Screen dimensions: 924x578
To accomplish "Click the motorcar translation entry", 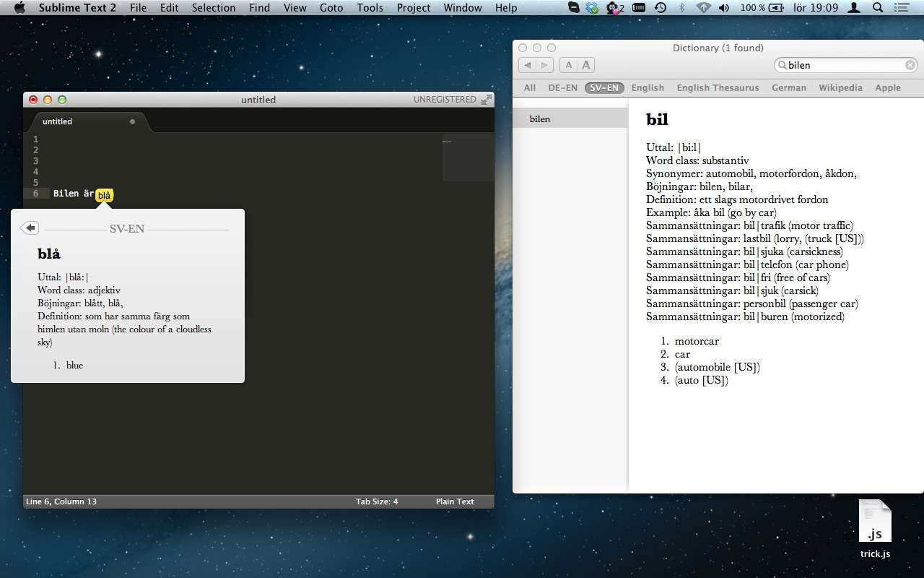I will pos(697,341).
